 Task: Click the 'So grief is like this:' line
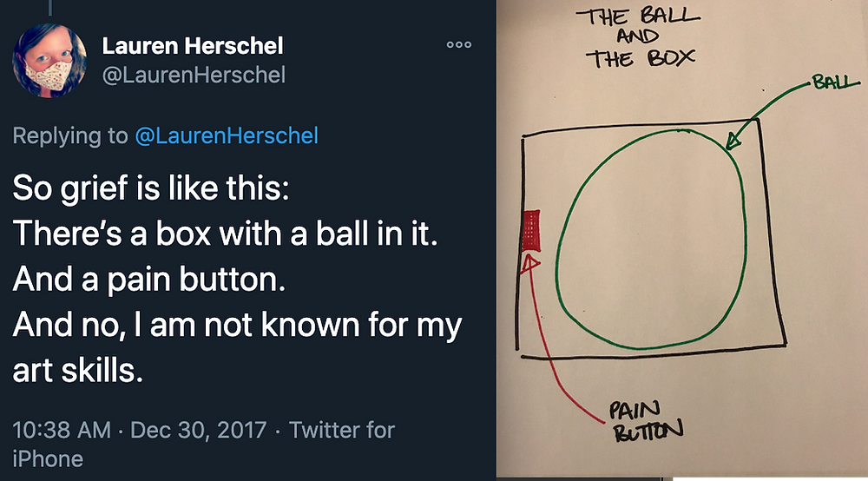pyautogui.click(x=150, y=188)
